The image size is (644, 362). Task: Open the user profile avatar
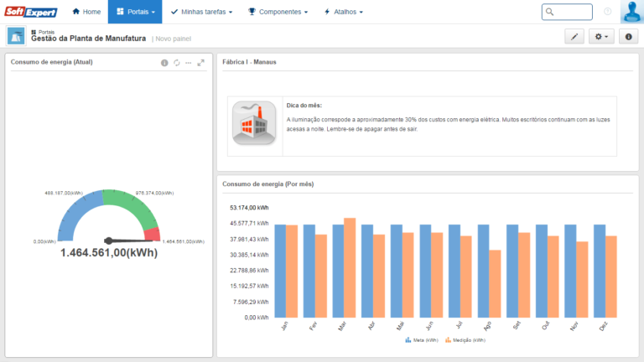click(631, 12)
